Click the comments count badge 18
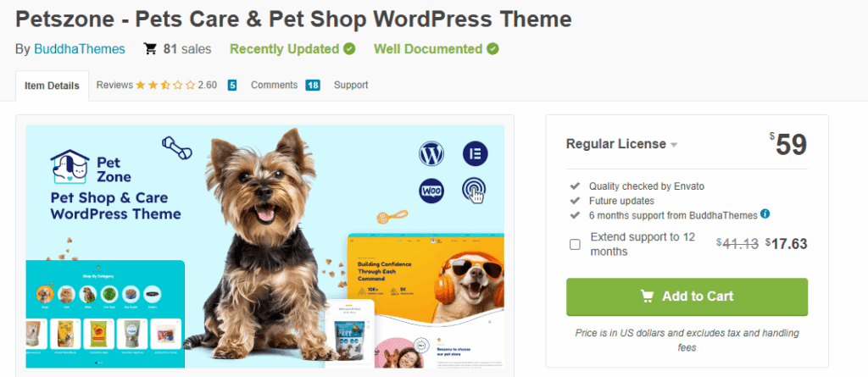 tap(313, 86)
